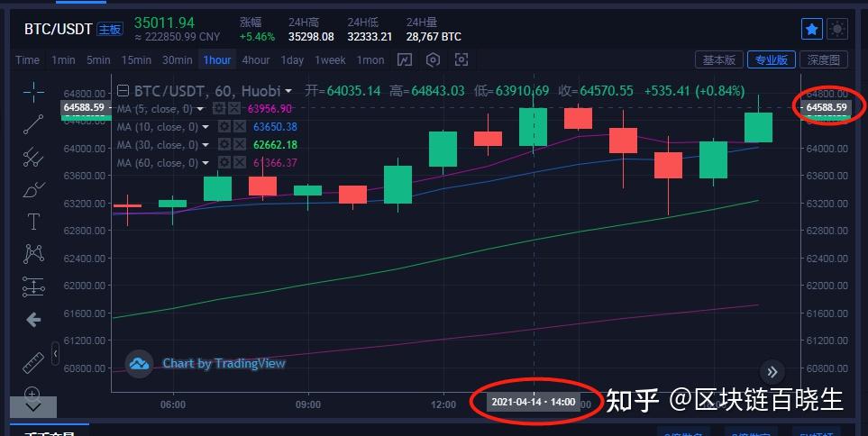Click the 64588.59 right price axis label
Screen dimensions: 868x436
click(x=827, y=107)
